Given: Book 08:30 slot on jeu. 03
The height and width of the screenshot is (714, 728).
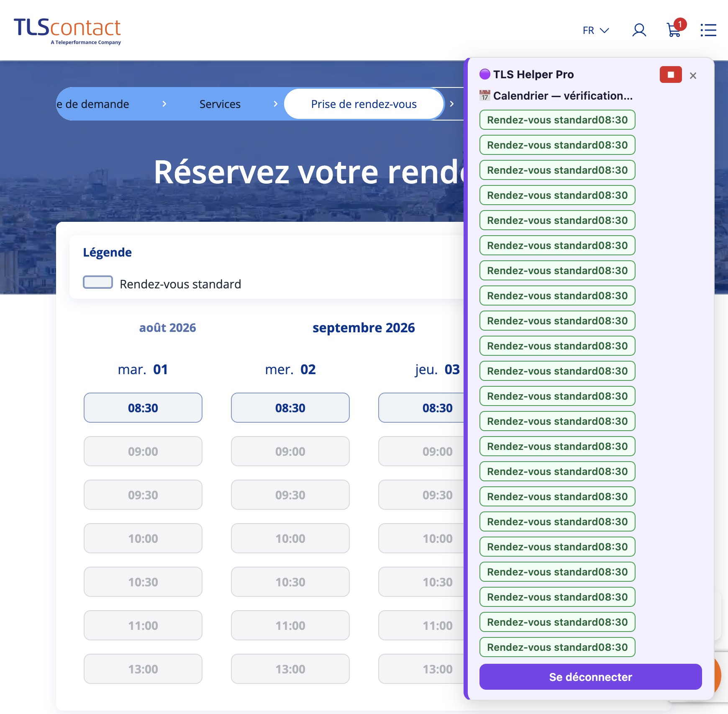Looking at the screenshot, I should tap(421, 408).
